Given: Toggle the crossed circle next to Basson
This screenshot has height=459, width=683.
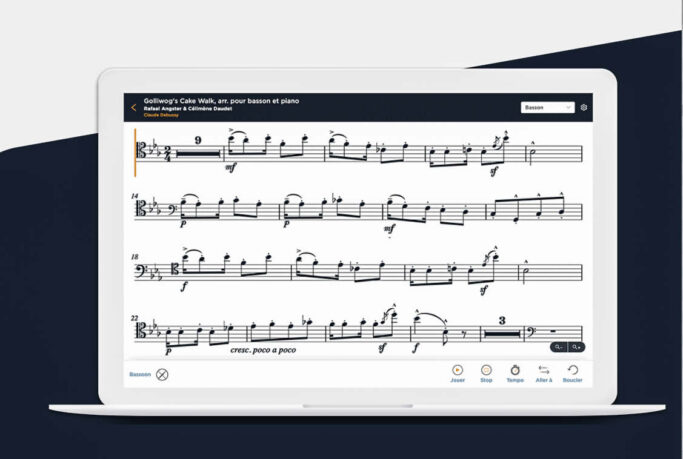Looking at the screenshot, I should (162, 375).
